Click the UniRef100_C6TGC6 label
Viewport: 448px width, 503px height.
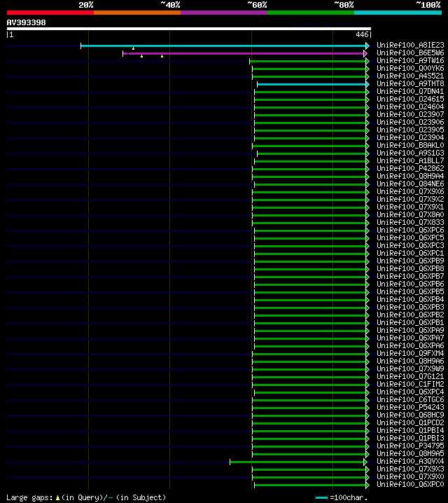pos(410,399)
